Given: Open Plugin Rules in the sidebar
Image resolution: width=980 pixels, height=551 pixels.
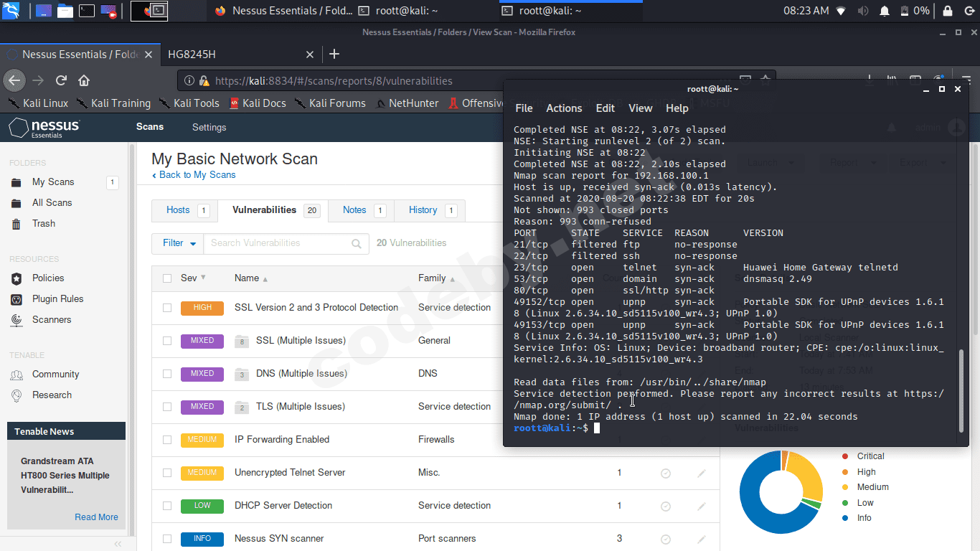Looking at the screenshot, I should point(57,299).
